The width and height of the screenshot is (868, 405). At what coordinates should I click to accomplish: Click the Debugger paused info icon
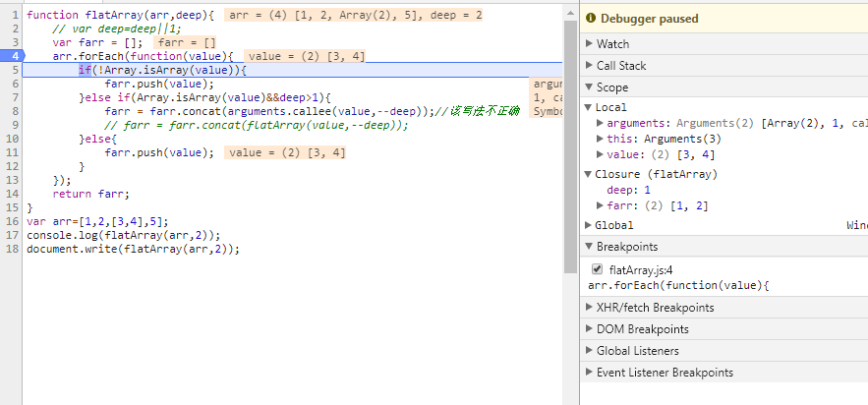[x=591, y=19]
